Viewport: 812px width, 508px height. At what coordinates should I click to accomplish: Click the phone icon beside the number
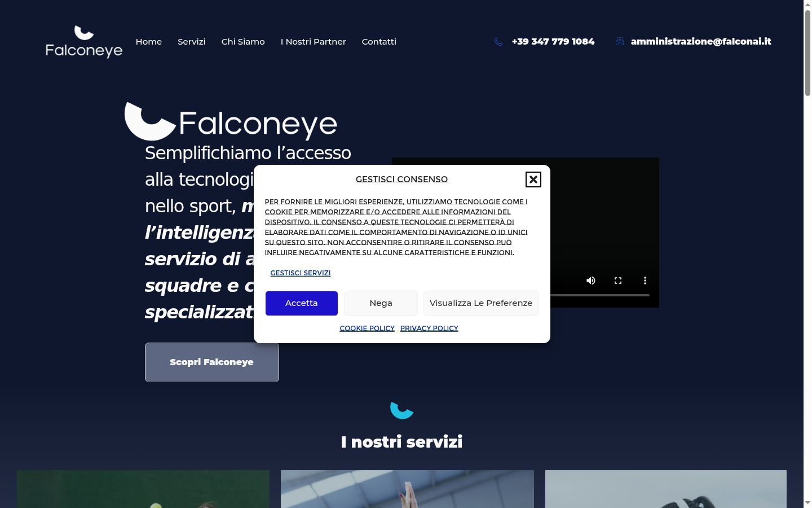click(x=498, y=42)
